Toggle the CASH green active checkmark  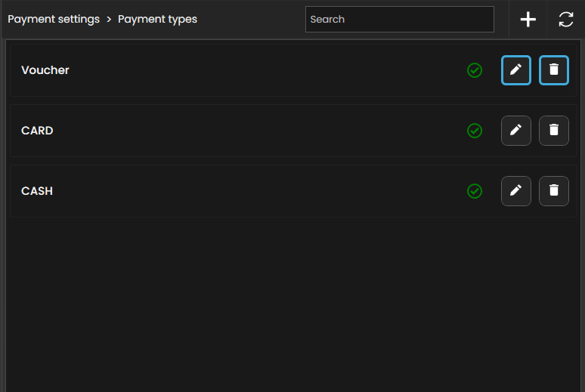(475, 191)
